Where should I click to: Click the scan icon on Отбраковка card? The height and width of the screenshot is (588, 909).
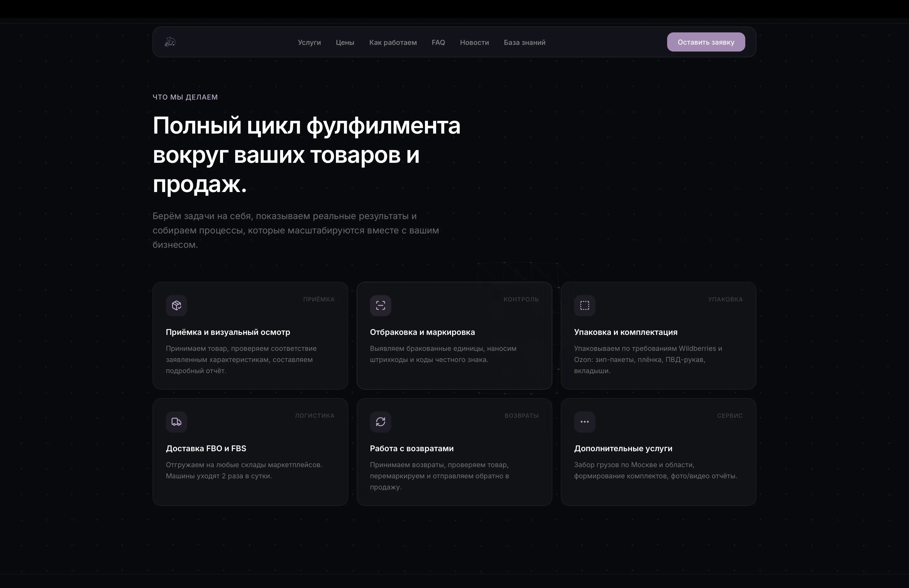[x=380, y=305]
